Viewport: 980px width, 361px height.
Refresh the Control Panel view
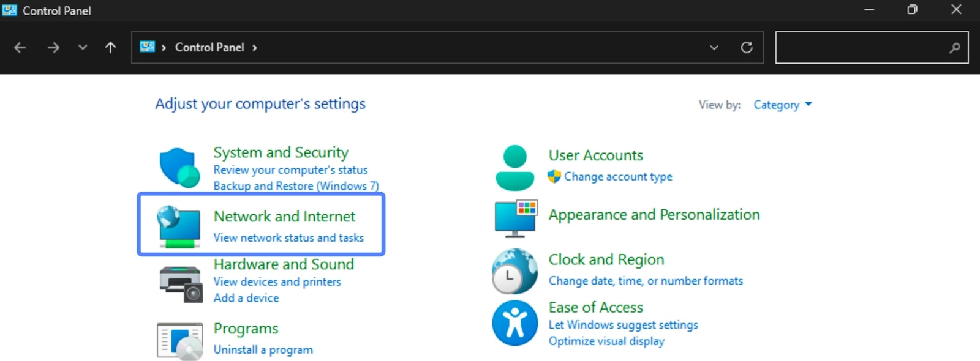click(746, 48)
